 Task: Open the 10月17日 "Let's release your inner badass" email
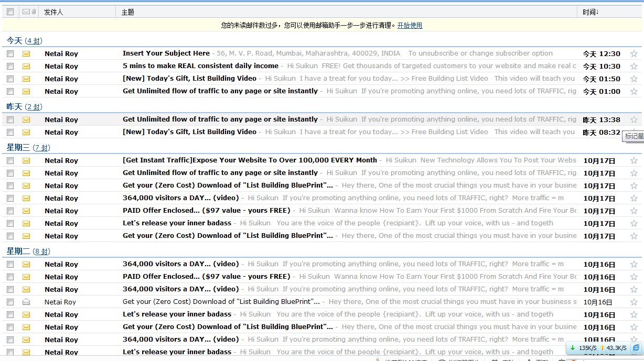tap(177, 223)
